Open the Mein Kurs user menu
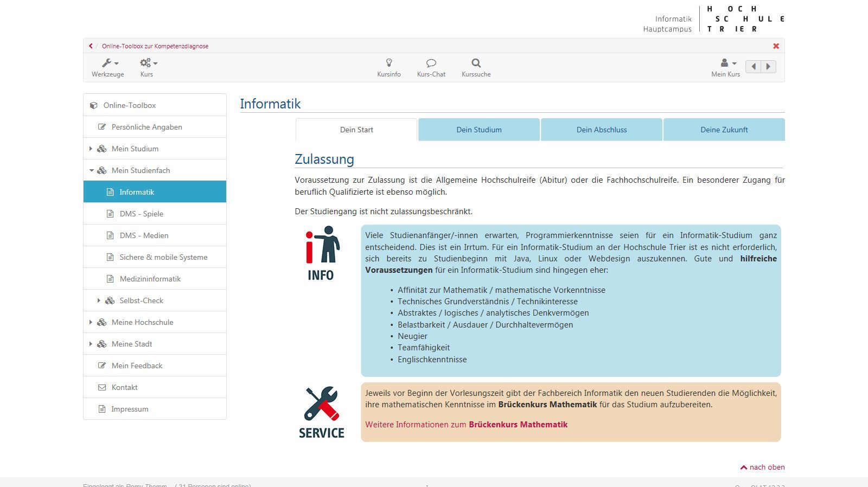Screen dimensions: 868x487 pos(726,67)
